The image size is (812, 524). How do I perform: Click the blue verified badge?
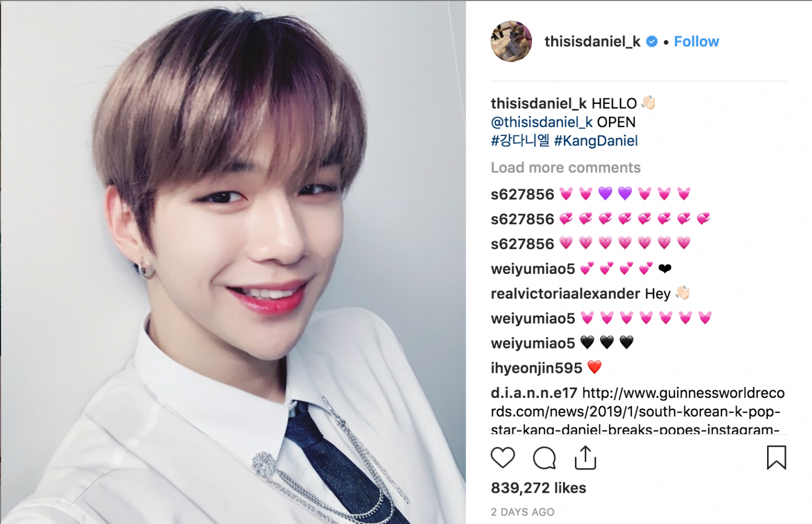(652, 42)
